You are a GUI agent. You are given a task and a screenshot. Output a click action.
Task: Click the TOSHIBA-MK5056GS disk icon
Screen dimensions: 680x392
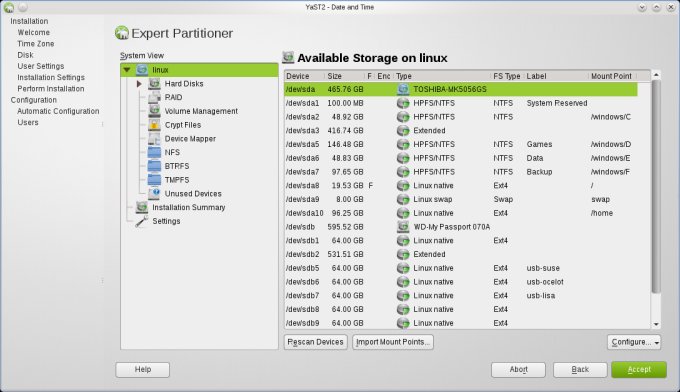(x=403, y=89)
